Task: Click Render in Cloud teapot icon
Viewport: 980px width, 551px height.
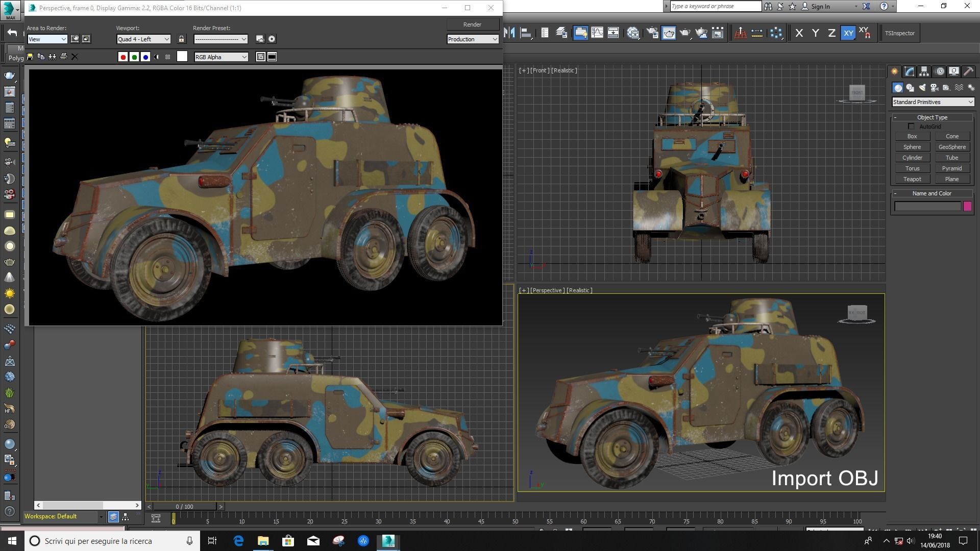Action: [701, 33]
